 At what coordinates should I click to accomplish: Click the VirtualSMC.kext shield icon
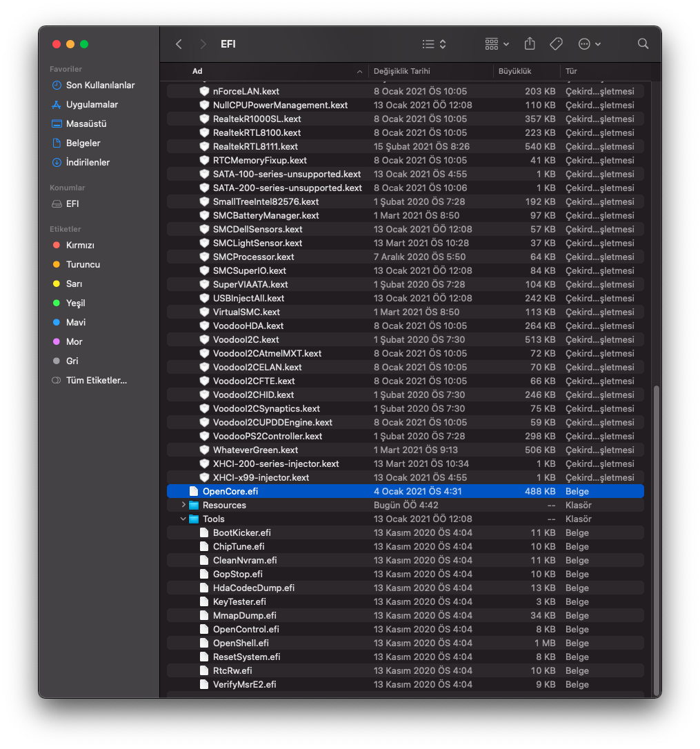coord(204,312)
